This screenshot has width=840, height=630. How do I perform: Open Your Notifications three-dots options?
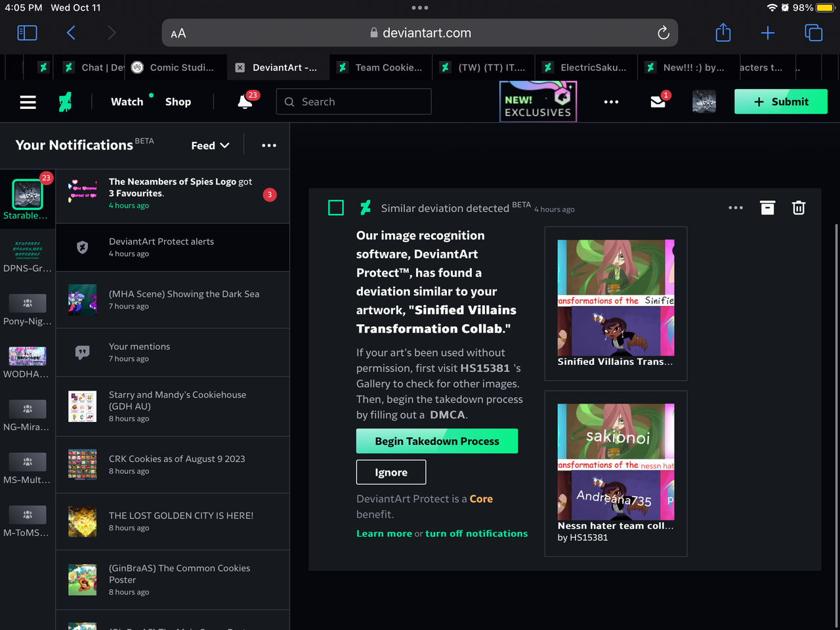(x=269, y=146)
